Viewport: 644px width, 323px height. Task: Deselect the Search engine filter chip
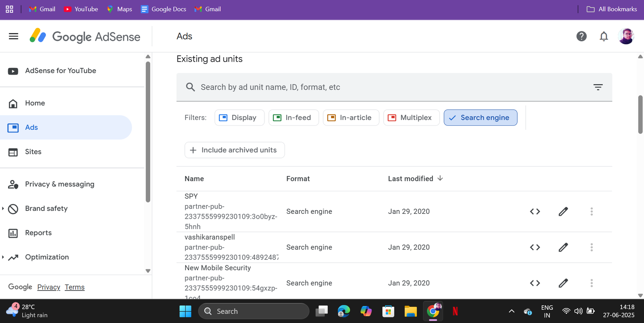point(481,118)
